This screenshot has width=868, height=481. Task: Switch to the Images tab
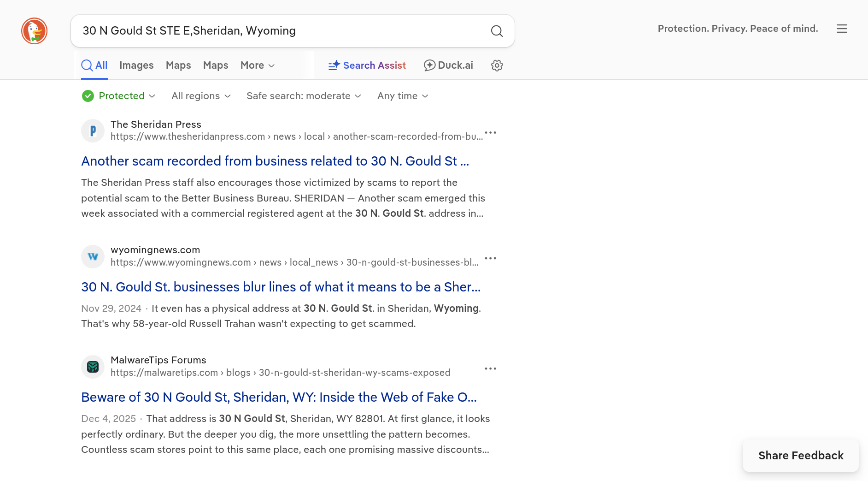(136, 65)
